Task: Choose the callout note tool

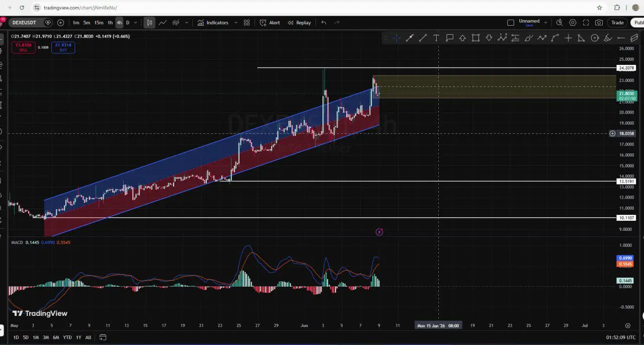Action: 449,38
